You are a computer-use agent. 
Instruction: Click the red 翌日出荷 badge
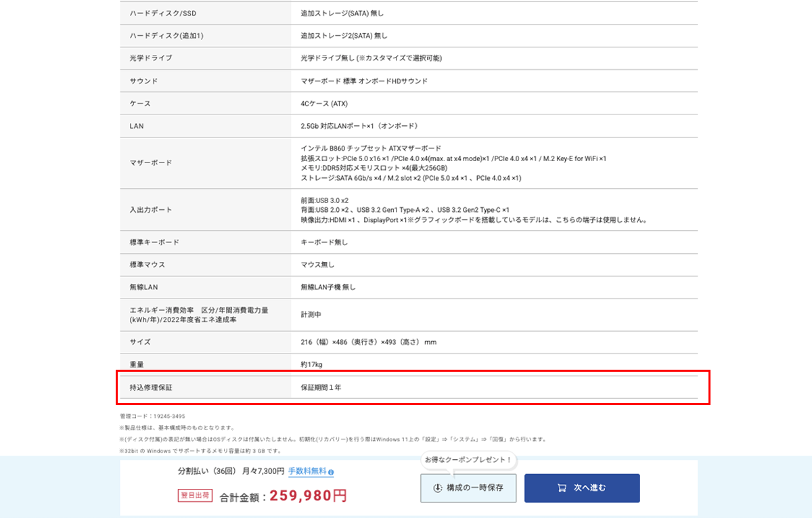[195, 496]
